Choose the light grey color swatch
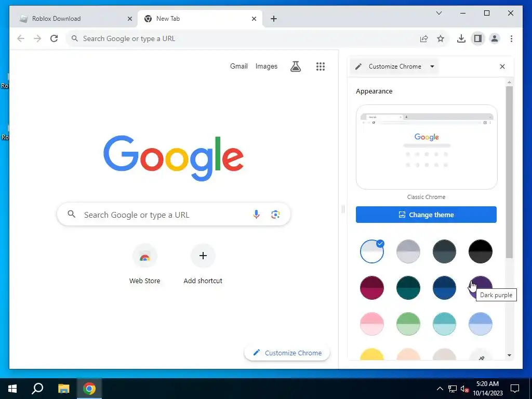 pos(408,251)
